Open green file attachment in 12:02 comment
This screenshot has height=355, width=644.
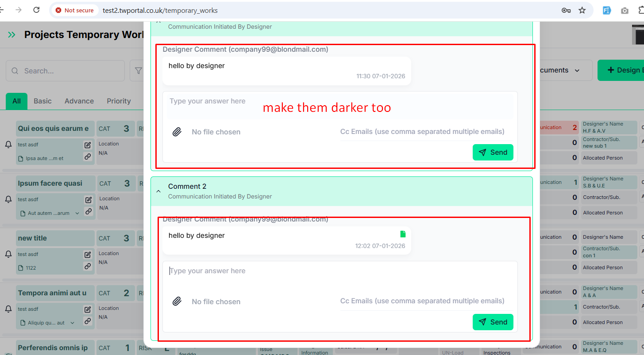[x=403, y=234]
